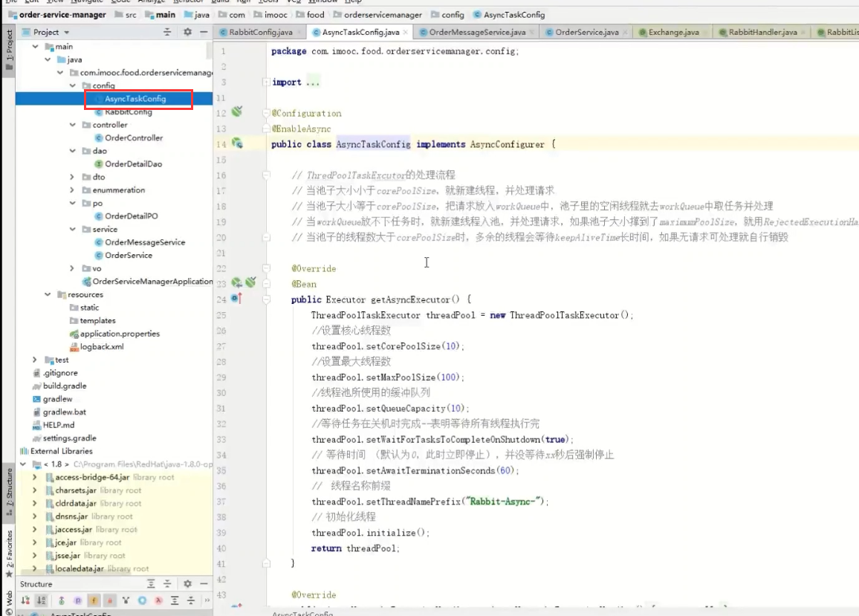The height and width of the screenshot is (616, 859).
Task: Click the AsyncTaskConfig breadcrumb
Action: (509, 15)
